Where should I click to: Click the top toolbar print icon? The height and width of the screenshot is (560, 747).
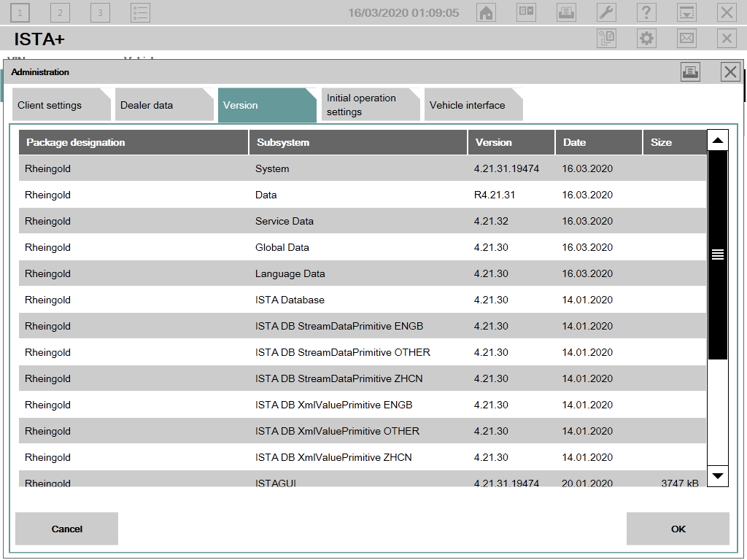tap(566, 12)
